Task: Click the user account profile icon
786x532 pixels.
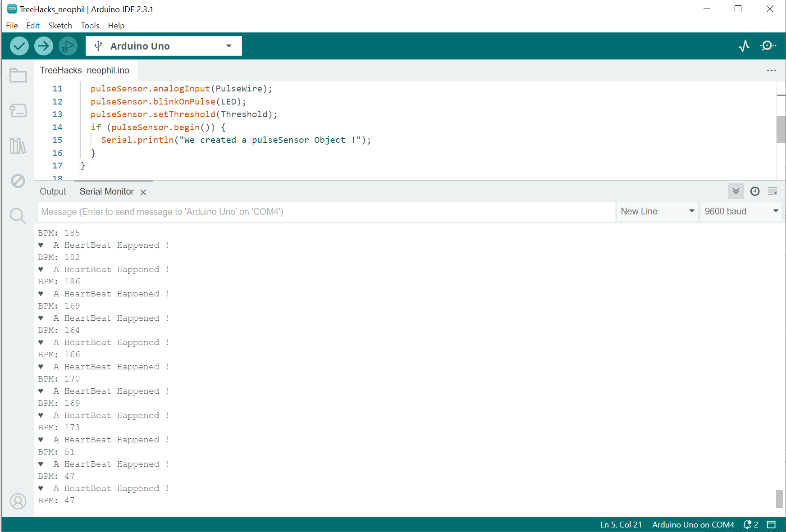Action: (18, 501)
